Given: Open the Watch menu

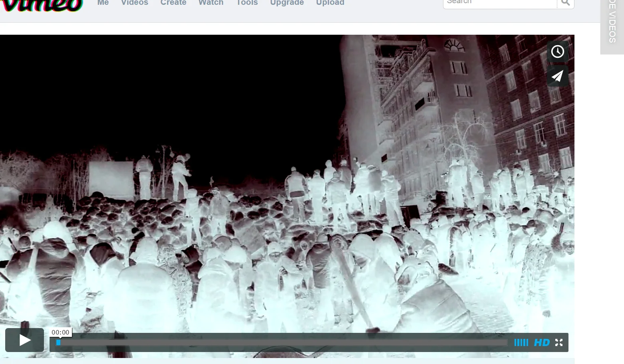Looking at the screenshot, I should click(x=211, y=3).
